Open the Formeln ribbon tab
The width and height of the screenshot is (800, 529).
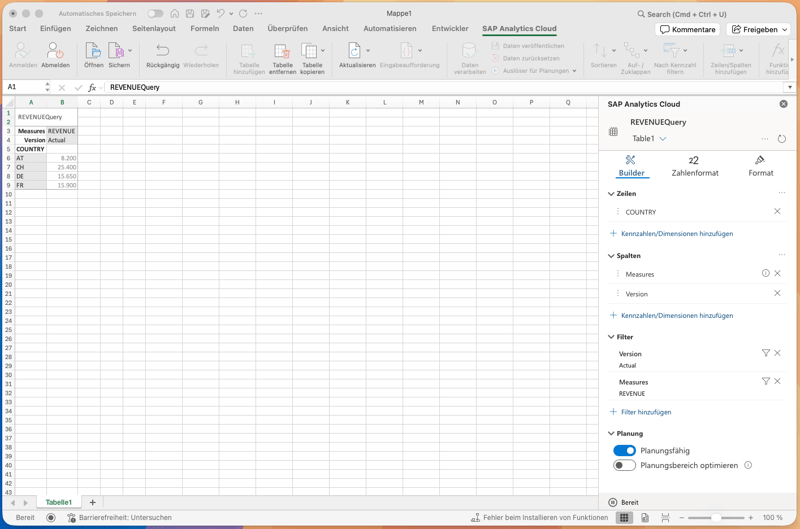click(x=205, y=29)
